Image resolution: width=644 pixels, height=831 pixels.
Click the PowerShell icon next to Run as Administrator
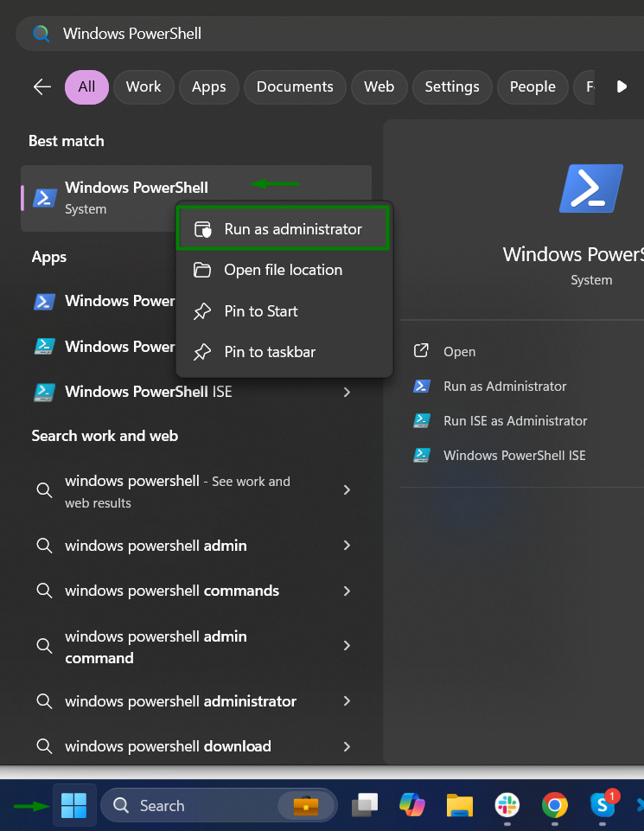coord(422,386)
